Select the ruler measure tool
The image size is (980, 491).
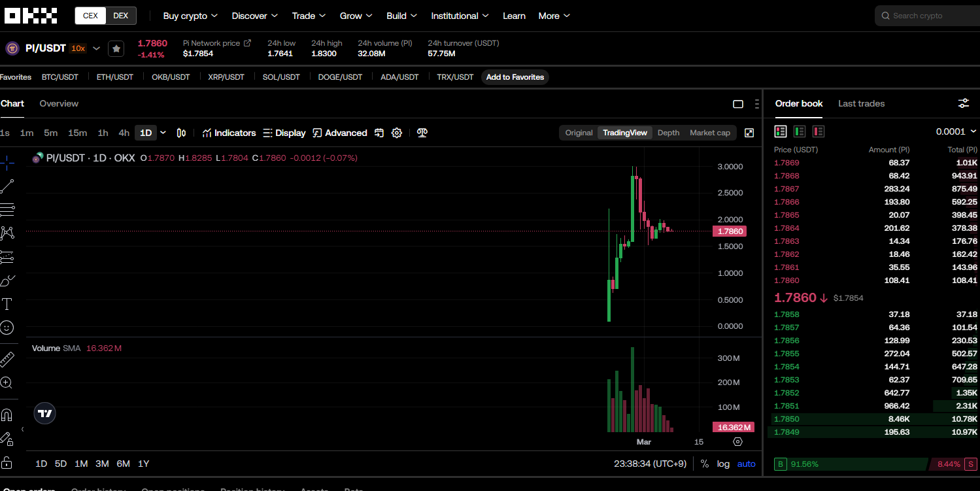[x=7, y=359]
